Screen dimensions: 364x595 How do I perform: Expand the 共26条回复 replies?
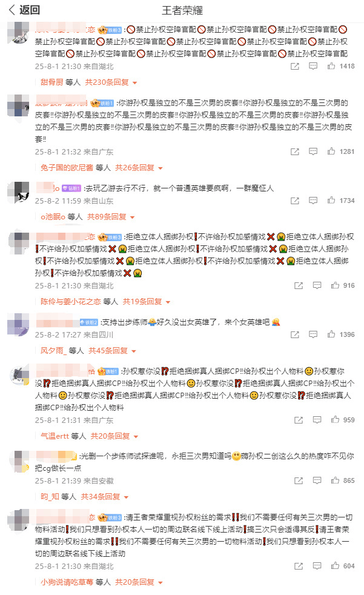tap(139, 168)
